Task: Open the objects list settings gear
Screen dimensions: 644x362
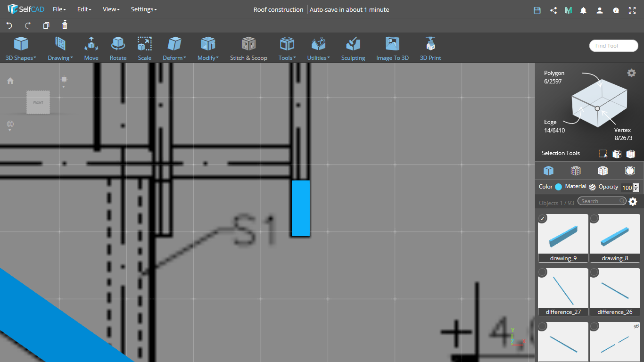Action: tap(633, 202)
